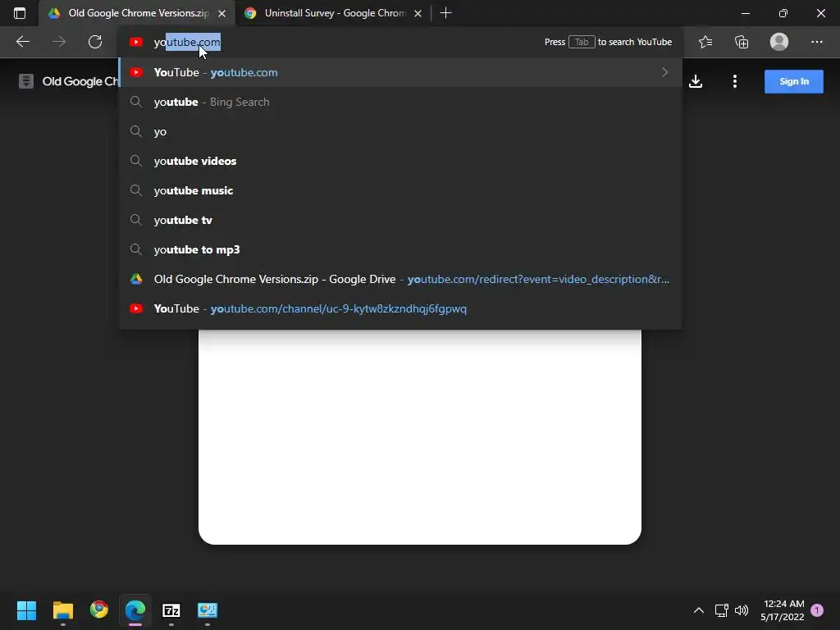The image size is (840, 630).
Task: Click YouTube favicon in address bar
Action: (x=136, y=42)
